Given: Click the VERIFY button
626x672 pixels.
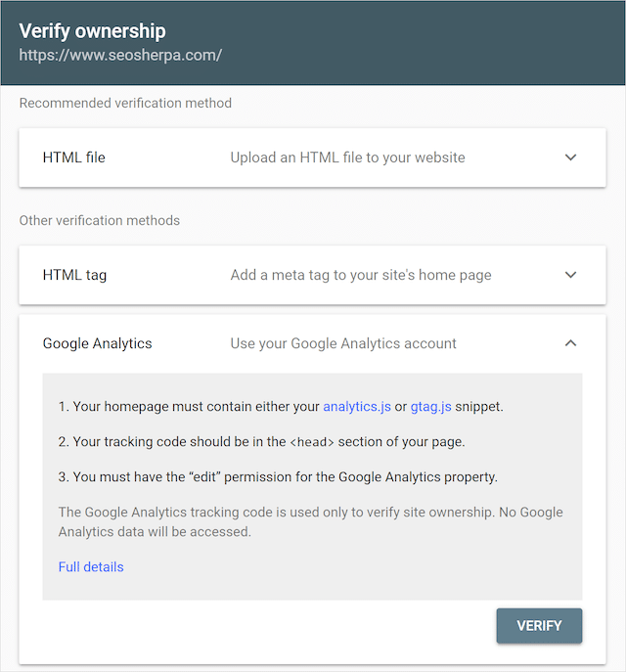Looking at the screenshot, I should point(539,626).
